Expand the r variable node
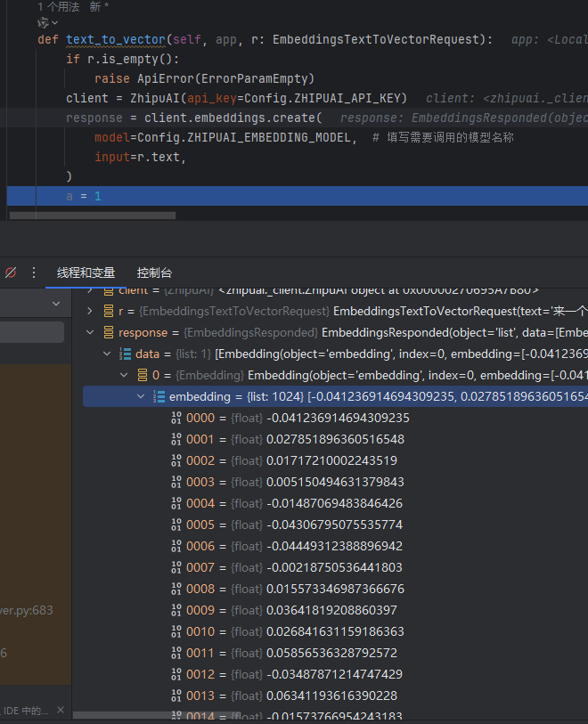The width and height of the screenshot is (588, 724). pos(90,311)
